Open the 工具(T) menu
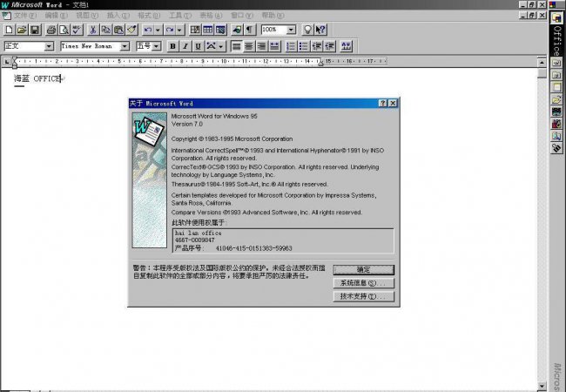566x392 pixels. coord(180,16)
